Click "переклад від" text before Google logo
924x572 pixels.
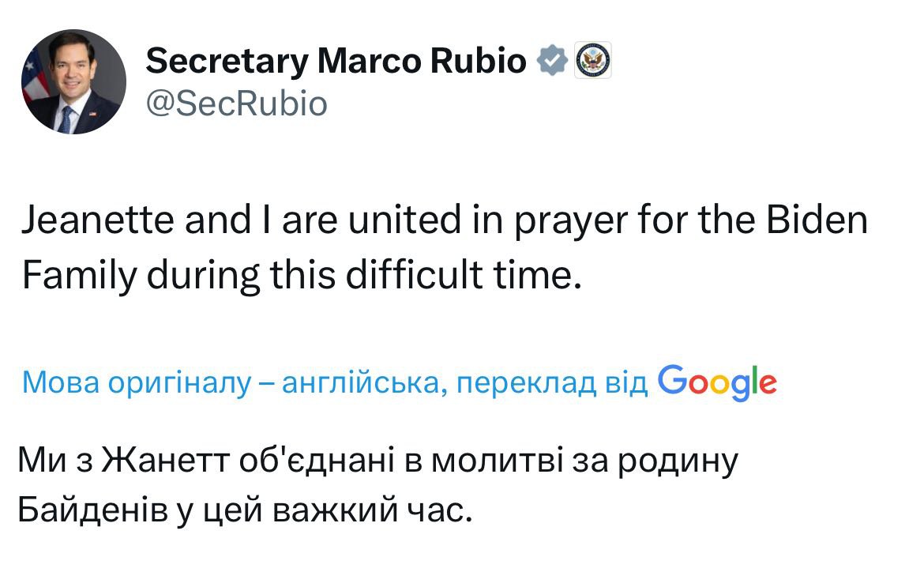[x=553, y=383]
